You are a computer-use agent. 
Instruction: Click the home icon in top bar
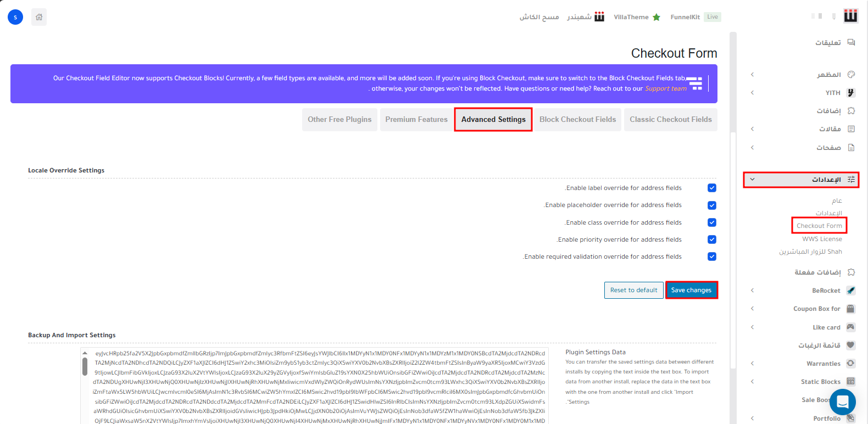pos(39,17)
